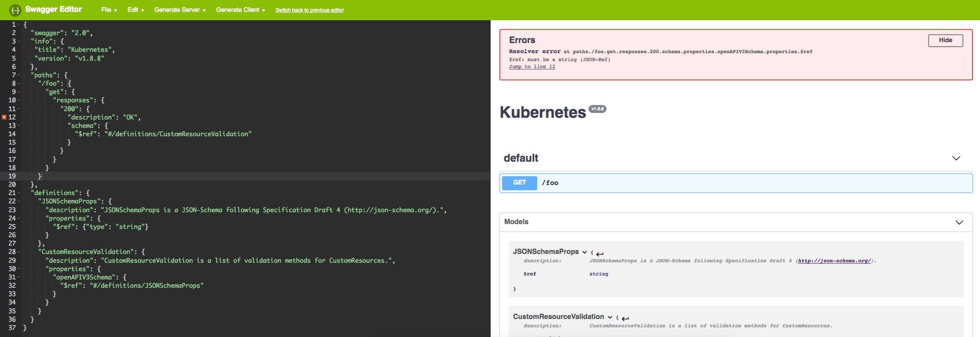980x337 pixels.
Task: Click the #/definitions/JSONSchemaProps reference on line 32
Action: click(x=147, y=286)
